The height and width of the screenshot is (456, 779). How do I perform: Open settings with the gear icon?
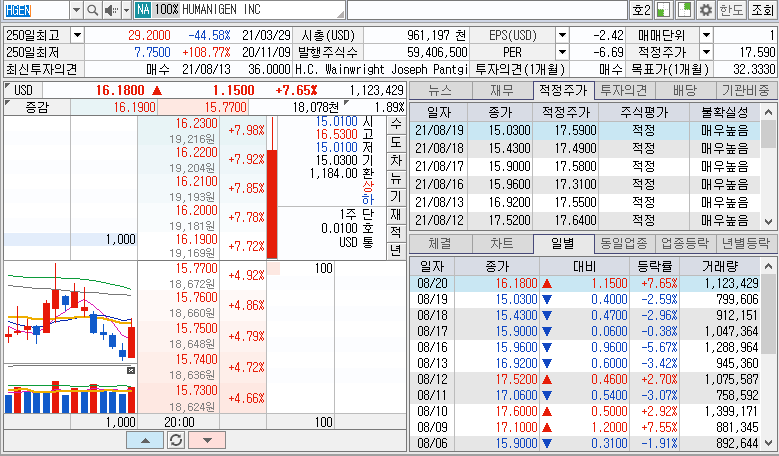coord(705,10)
